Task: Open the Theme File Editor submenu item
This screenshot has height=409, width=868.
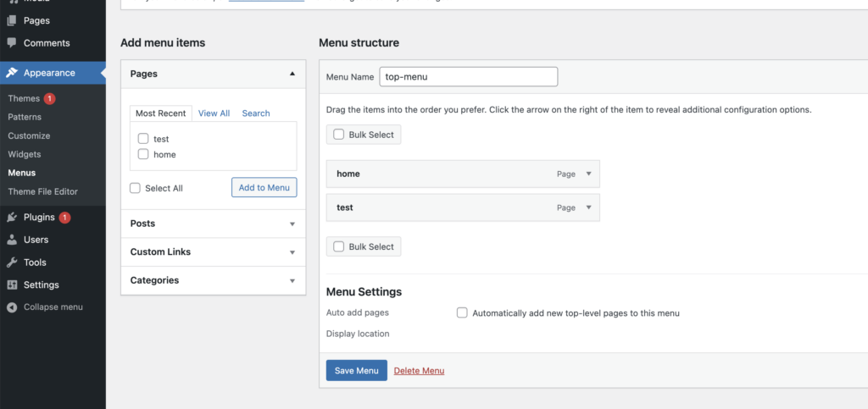Action: [x=42, y=191]
